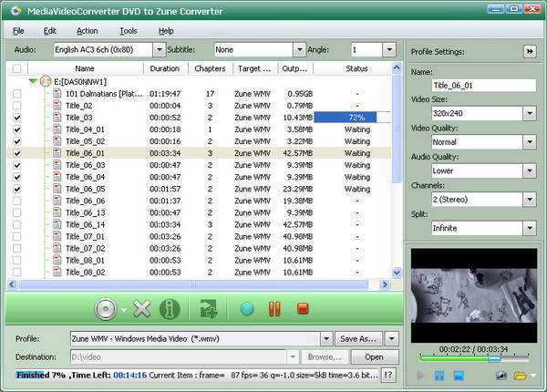Screen dimensions: 547x392
Task: Toggle the select-all checkbox in header
Action: pos(16,68)
